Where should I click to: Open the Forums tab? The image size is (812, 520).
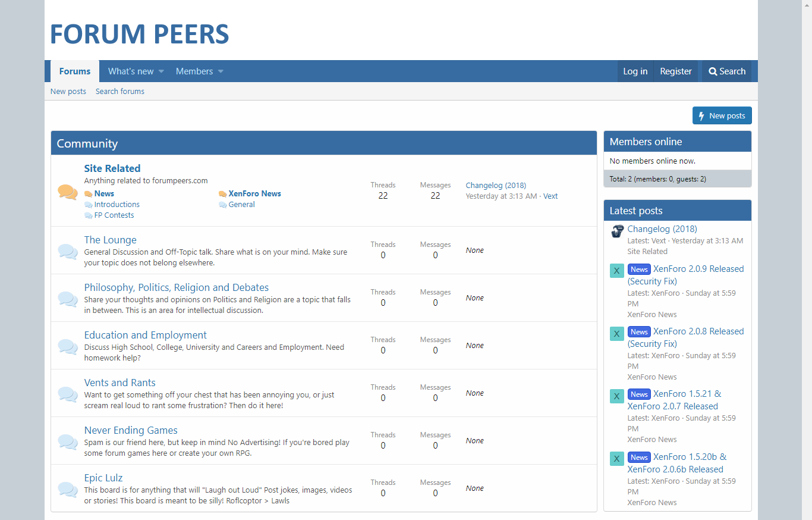(x=75, y=71)
